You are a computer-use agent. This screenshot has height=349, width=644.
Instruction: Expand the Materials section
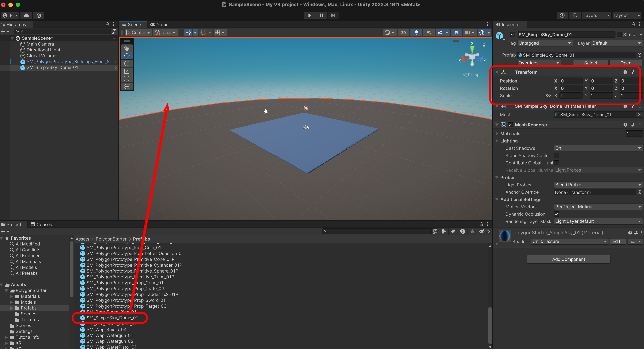pyautogui.click(x=497, y=134)
